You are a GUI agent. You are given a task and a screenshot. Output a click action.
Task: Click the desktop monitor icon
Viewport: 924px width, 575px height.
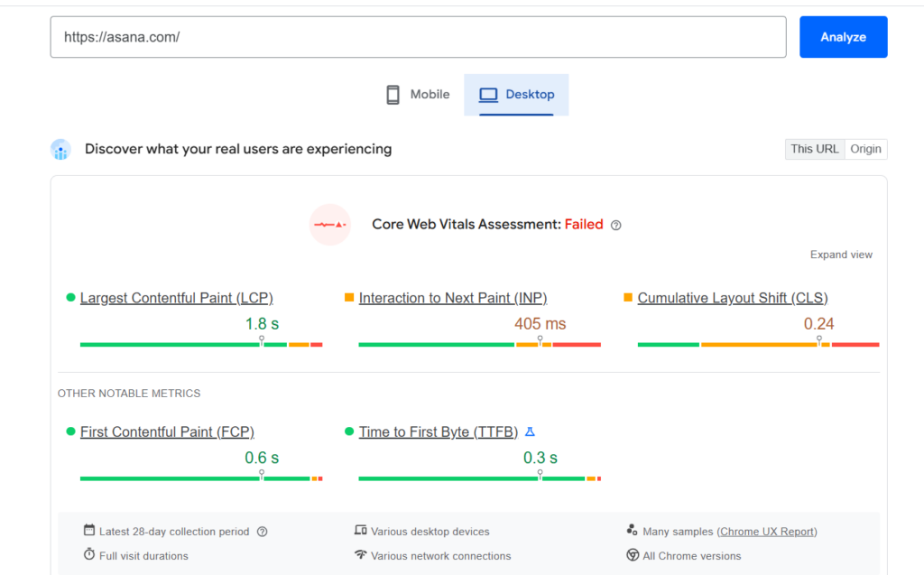(488, 95)
